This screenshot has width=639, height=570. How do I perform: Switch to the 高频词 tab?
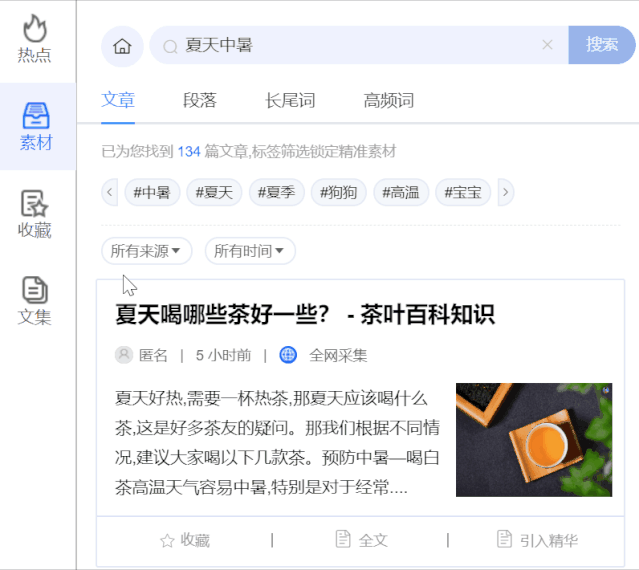coord(389,100)
